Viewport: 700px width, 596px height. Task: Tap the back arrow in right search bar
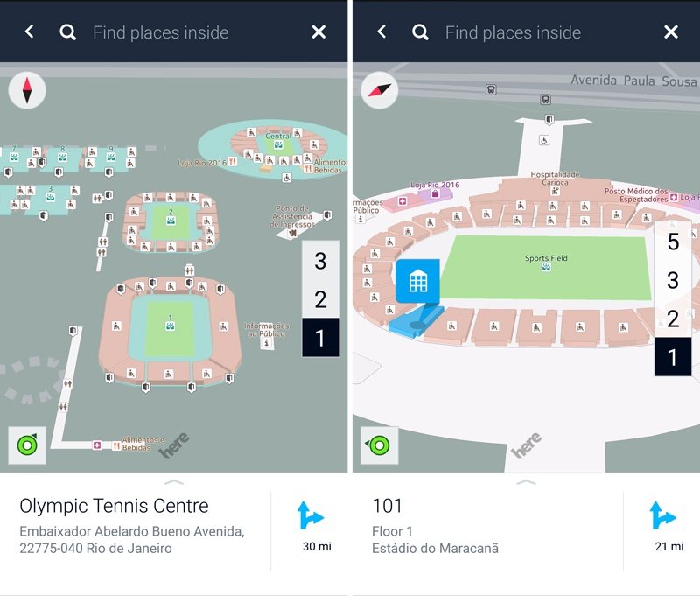click(381, 32)
